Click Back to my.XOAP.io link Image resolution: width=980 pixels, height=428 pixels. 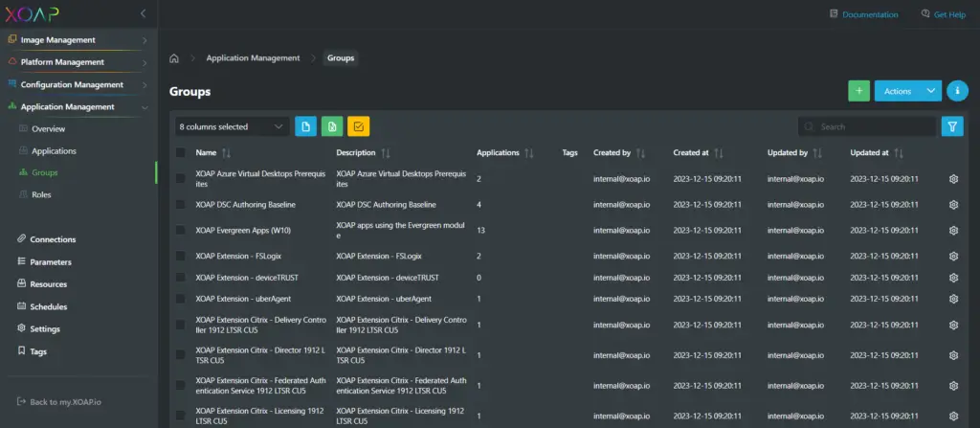coord(58,402)
